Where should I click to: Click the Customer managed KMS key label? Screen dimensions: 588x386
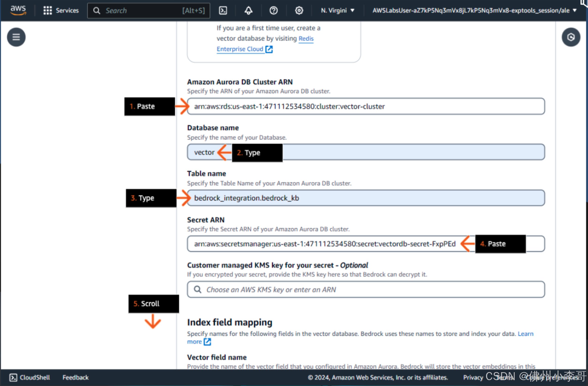(x=277, y=265)
